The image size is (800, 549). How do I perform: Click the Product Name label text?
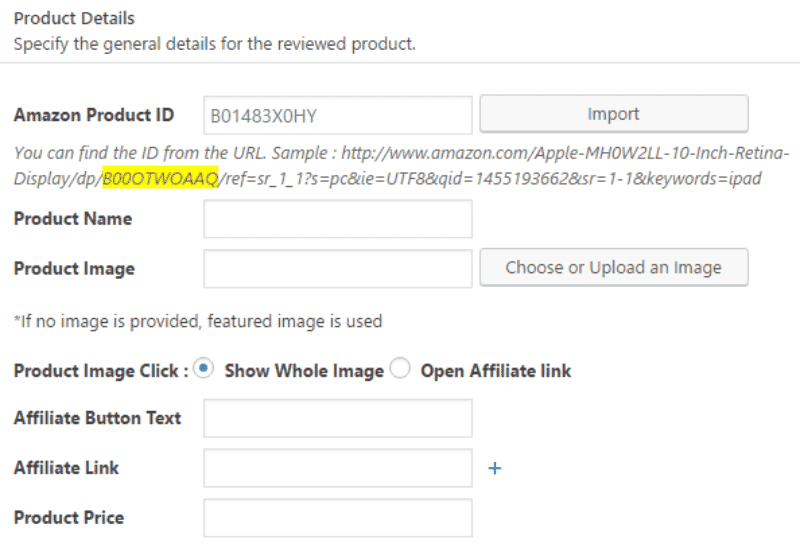point(73,218)
